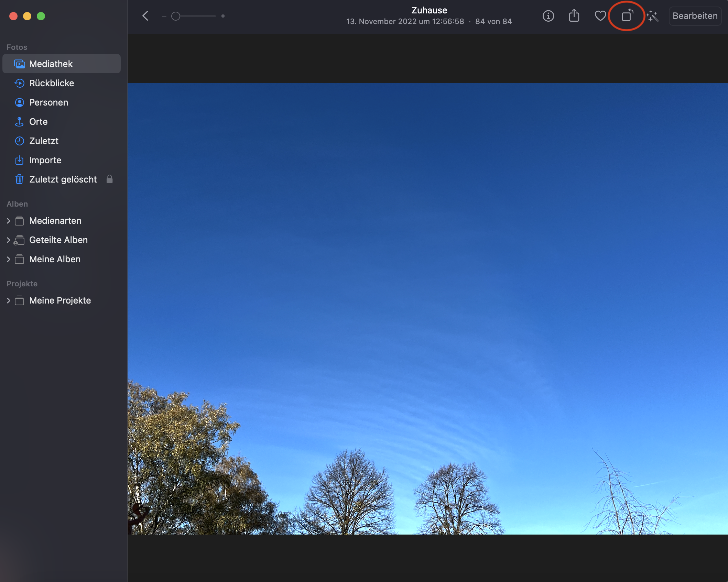Open the Orte map view
Image resolution: width=728 pixels, height=582 pixels.
pyautogui.click(x=38, y=122)
